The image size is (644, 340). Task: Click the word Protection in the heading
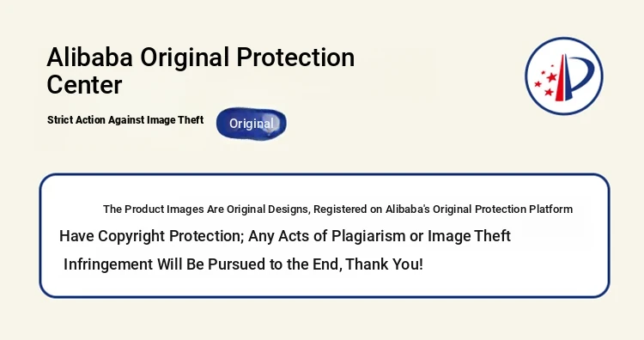[295, 57]
